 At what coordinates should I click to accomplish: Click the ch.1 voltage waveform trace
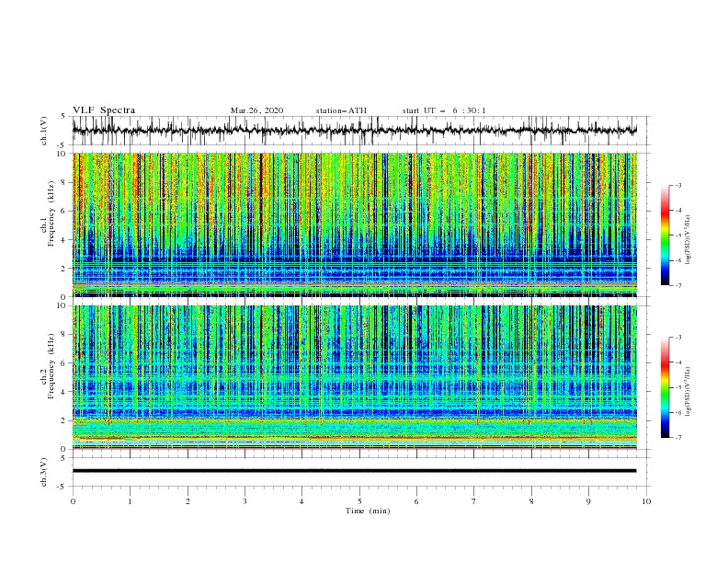coord(354,131)
